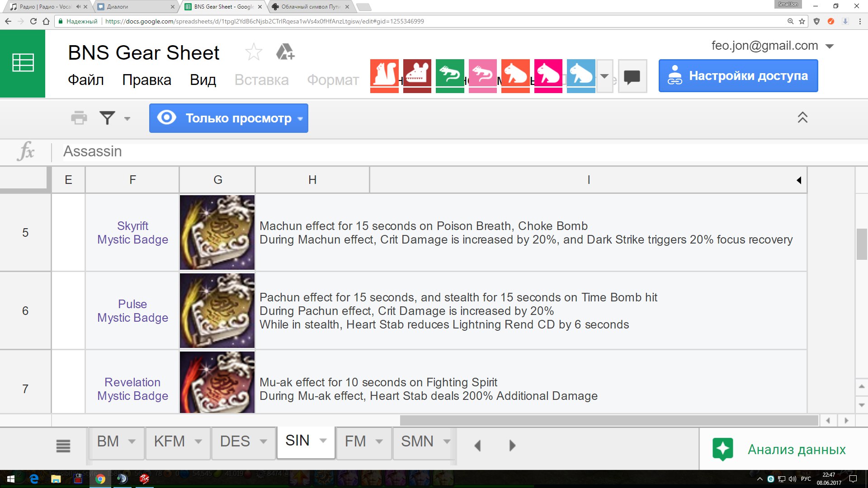
Task: Click the anonymous squirrel collaborator avatar
Action: (x=384, y=74)
